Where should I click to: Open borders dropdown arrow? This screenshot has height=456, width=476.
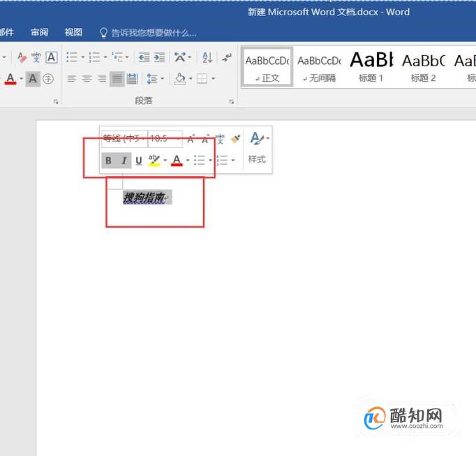(213, 79)
